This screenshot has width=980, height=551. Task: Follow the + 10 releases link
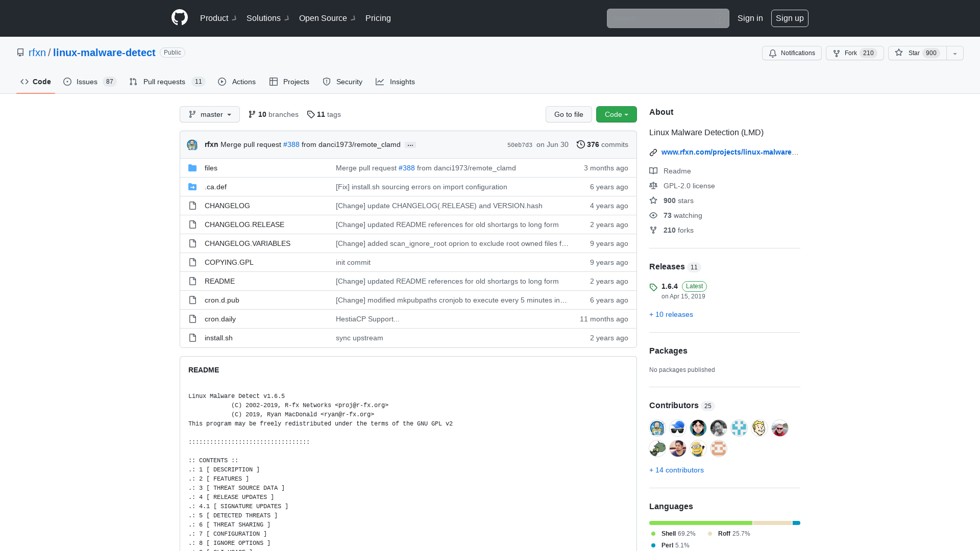pyautogui.click(x=671, y=314)
